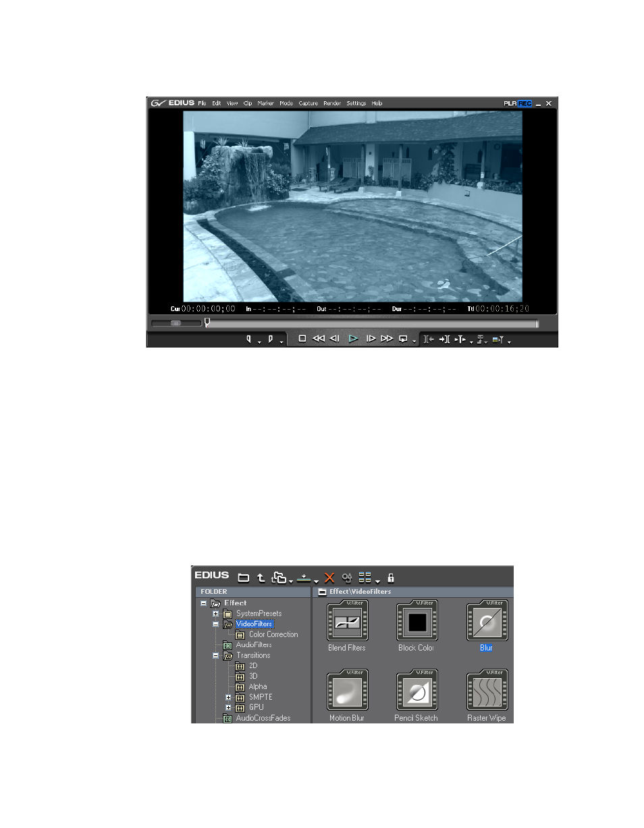Click the Rewind double-arrow button
Viewport: 644px width, 828px height.
(319, 339)
